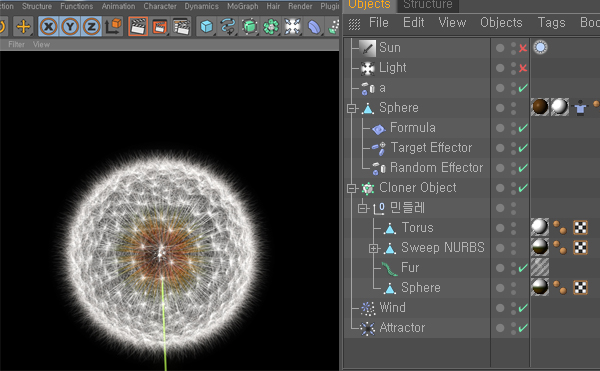Open the MoGraph menu
The width and height of the screenshot is (600, 371).
pos(243,6)
